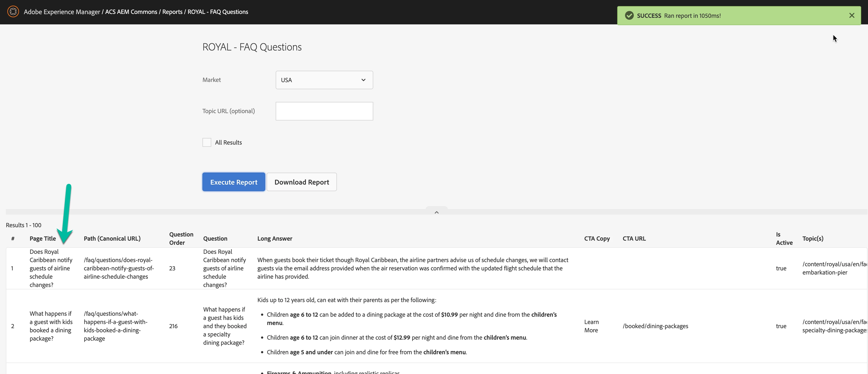The width and height of the screenshot is (868, 374).
Task: Focus the Topic URL optional input field
Action: click(x=324, y=111)
